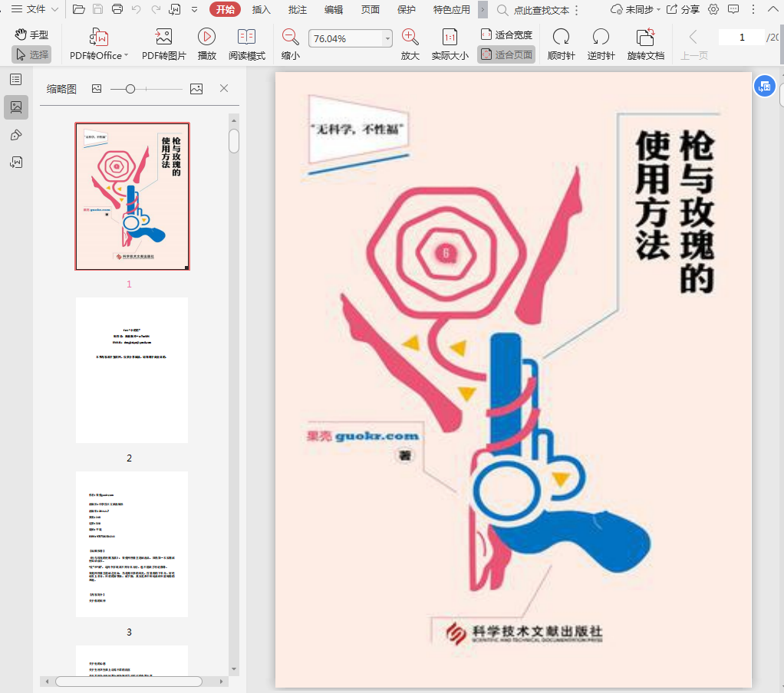Viewport: 784px width, 693px height.
Task: Switch to the 页面 tab
Action: (370, 9)
